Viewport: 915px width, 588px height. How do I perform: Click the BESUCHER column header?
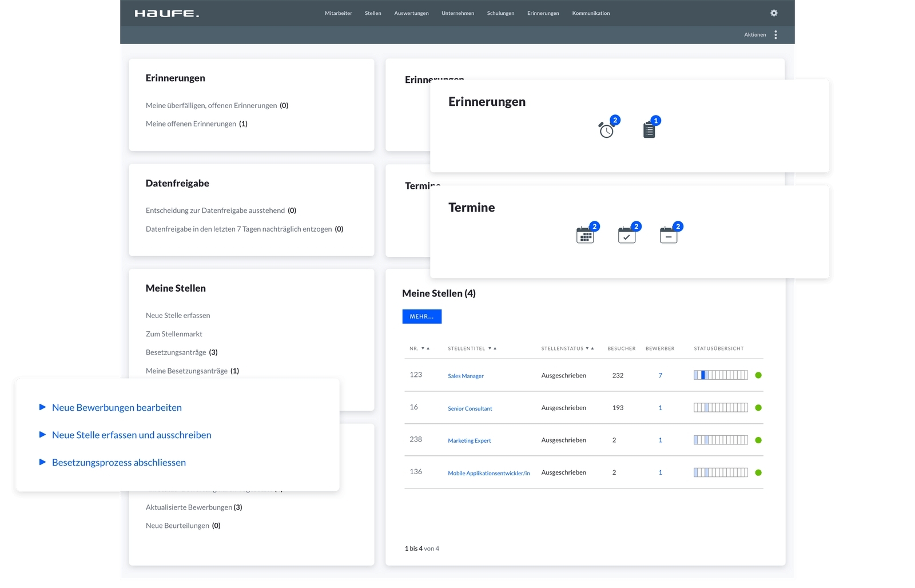click(x=622, y=348)
